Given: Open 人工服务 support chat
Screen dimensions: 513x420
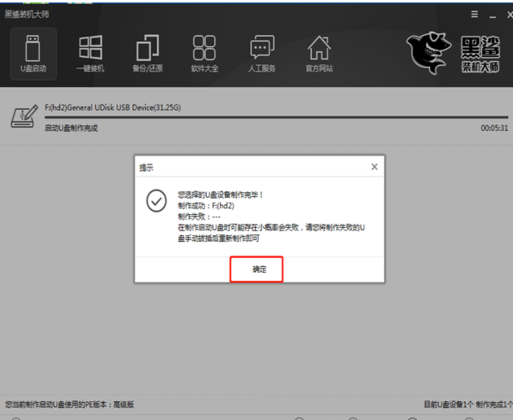Looking at the screenshot, I should (261, 54).
